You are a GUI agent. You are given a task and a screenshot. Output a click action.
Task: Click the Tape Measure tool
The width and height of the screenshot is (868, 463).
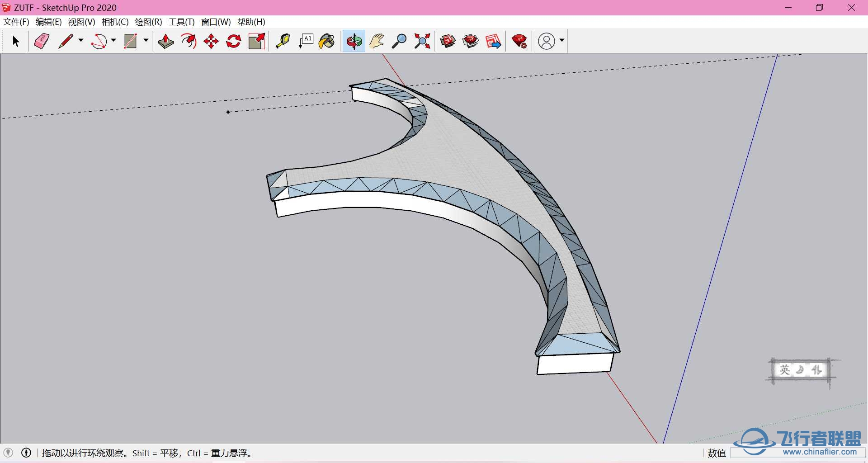click(283, 41)
